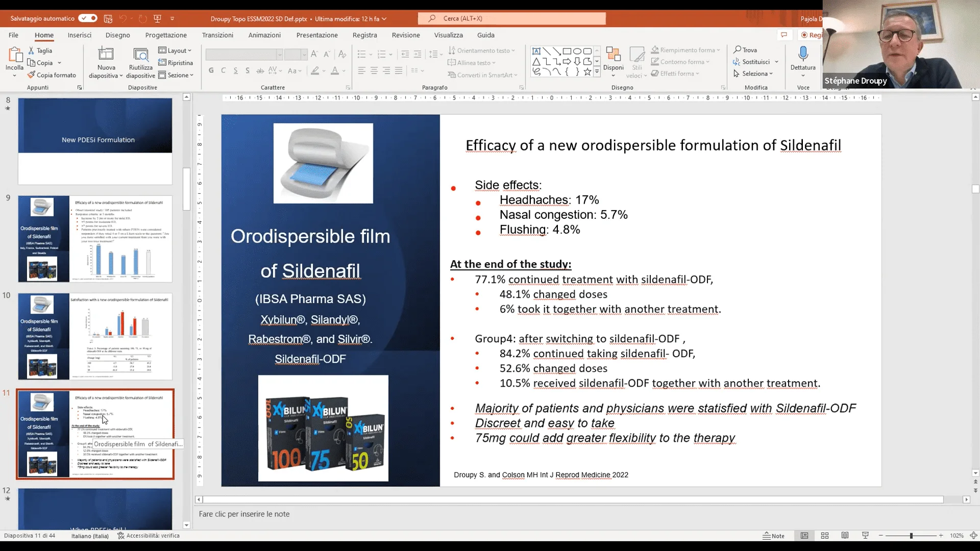Start slideshow icon in status bar
980x551 pixels.
click(865, 536)
